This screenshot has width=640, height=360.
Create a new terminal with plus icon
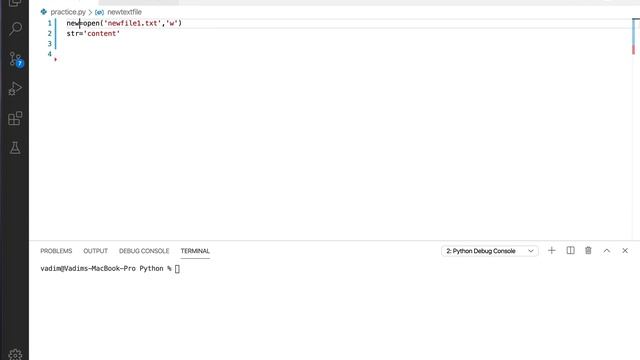(551, 251)
